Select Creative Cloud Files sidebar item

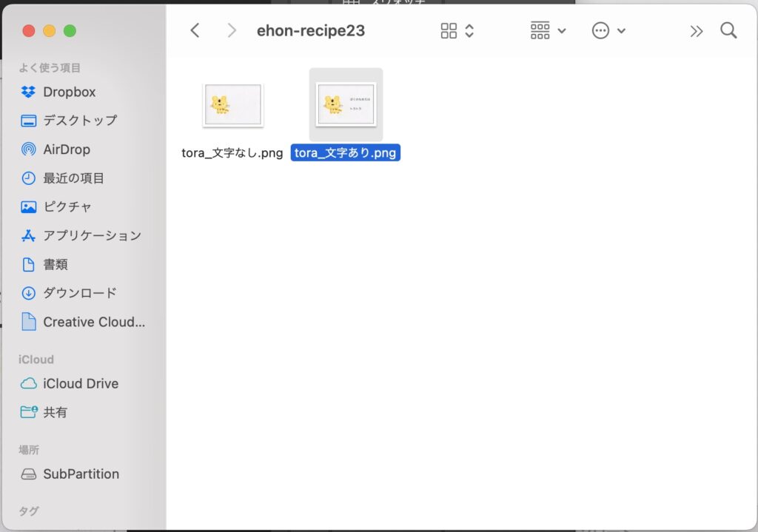[93, 322]
